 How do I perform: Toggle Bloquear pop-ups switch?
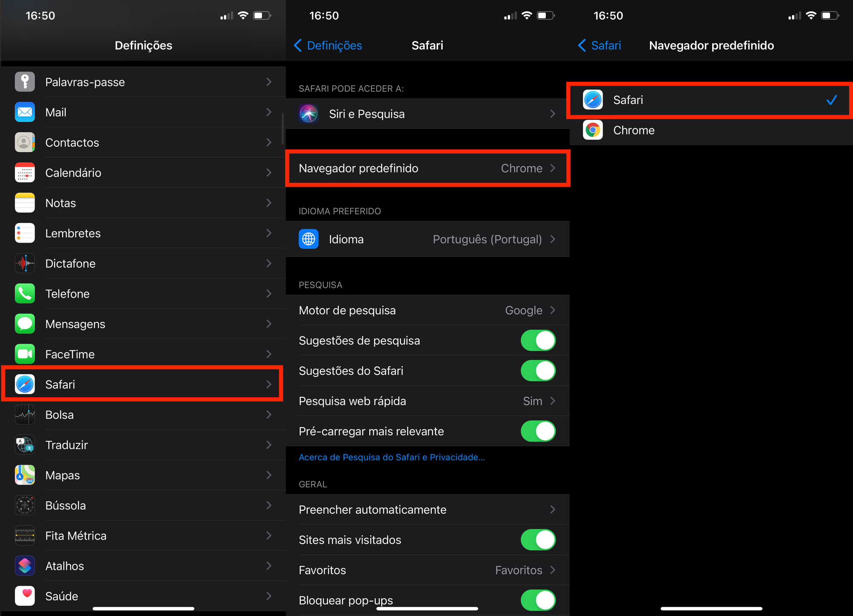coord(538,600)
